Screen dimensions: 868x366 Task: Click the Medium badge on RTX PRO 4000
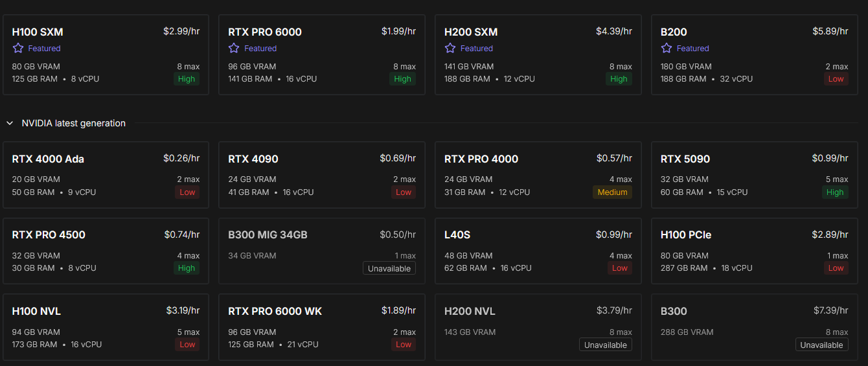click(612, 192)
